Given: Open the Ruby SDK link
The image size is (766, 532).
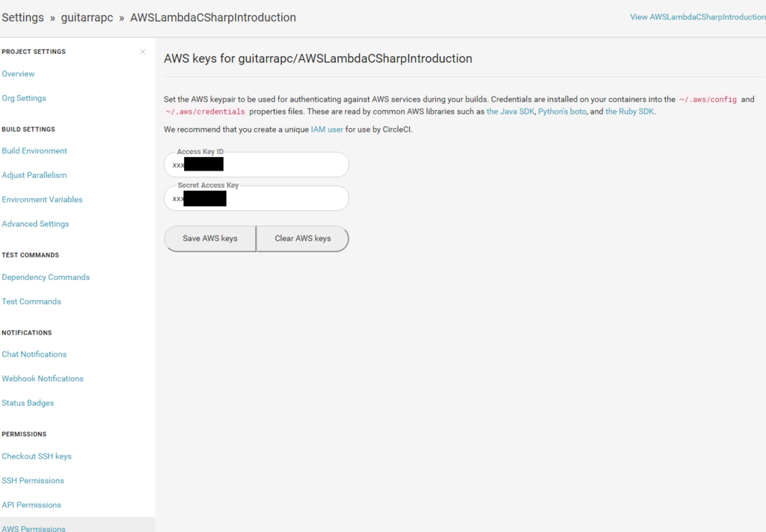Looking at the screenshot, I should (630, 111).
